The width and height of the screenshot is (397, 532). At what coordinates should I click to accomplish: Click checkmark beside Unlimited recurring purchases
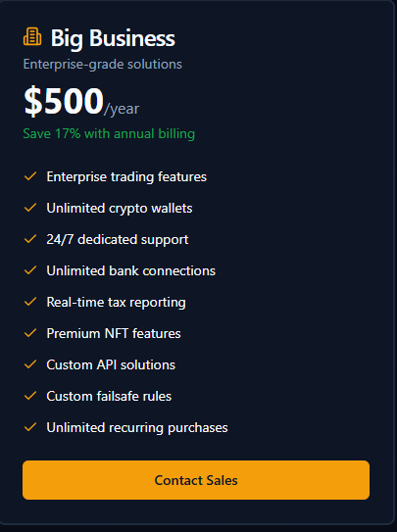coord(30,427)
